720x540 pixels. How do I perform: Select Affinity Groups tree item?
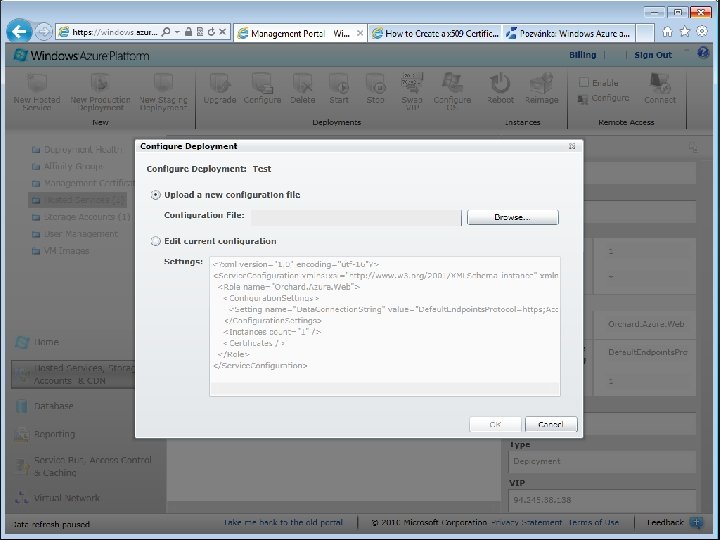[68, 166]
